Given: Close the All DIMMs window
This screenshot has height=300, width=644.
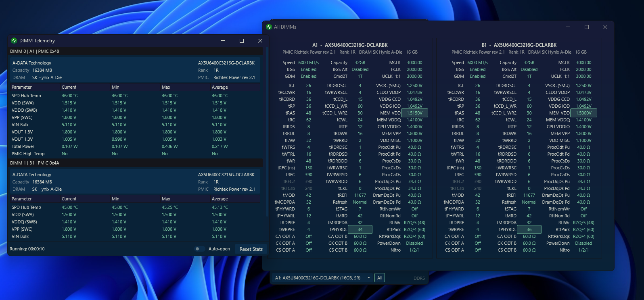Looking at the screenshot, I should tap(605, 27).
